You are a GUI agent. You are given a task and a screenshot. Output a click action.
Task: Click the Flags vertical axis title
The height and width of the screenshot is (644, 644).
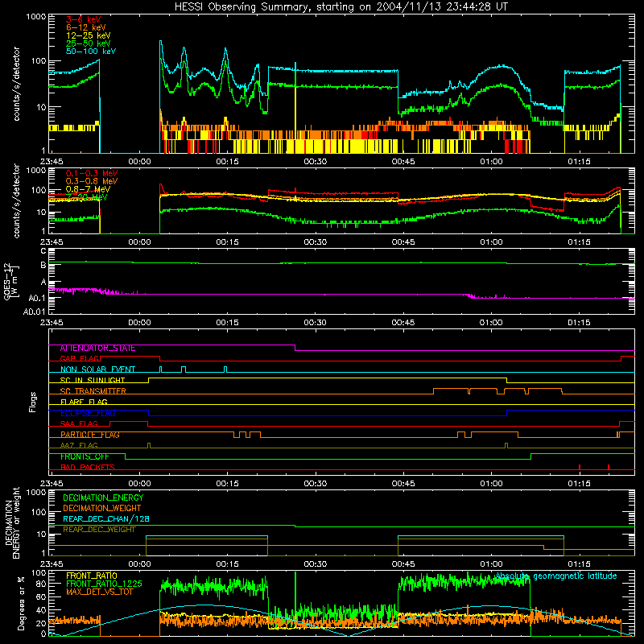pos(33,402)
